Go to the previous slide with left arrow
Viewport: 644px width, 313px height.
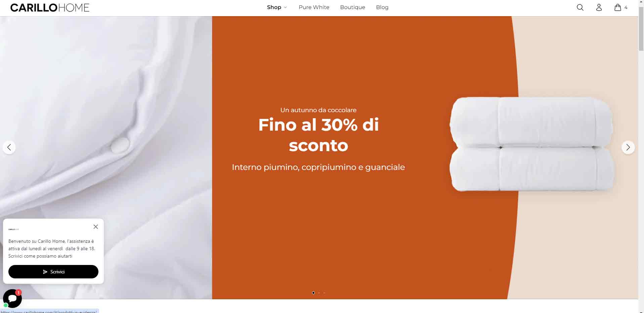tap(9, 147)
